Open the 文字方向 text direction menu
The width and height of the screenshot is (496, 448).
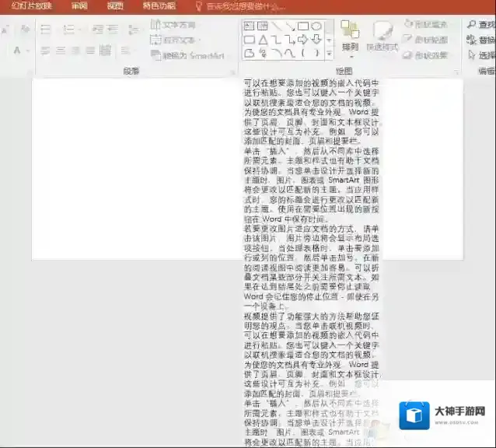coord(173,25)
